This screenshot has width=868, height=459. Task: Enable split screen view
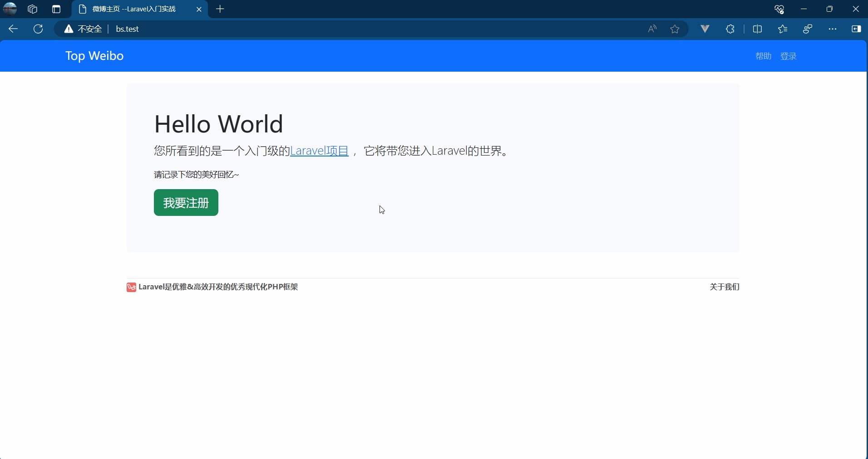point(759,29)
